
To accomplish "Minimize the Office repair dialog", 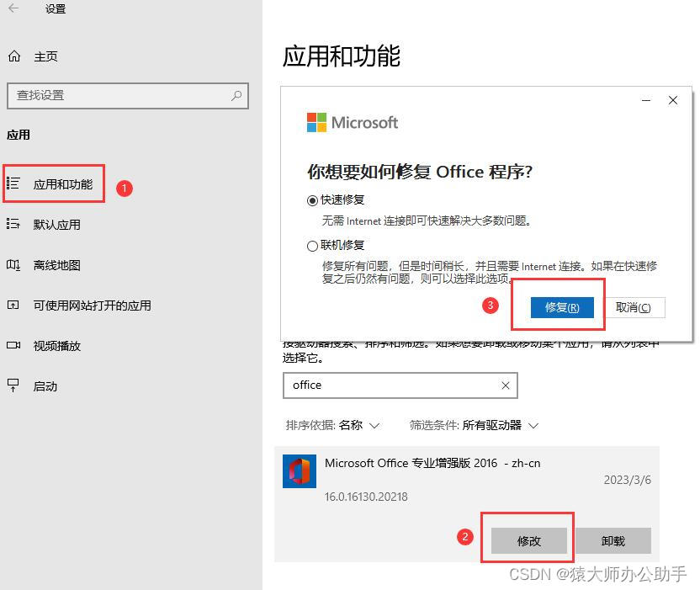I will [x=646, y=100].
